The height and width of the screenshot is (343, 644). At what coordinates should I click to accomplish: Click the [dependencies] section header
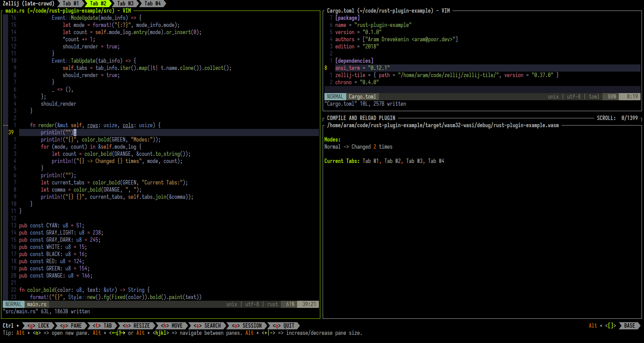[x=354, y=61]
